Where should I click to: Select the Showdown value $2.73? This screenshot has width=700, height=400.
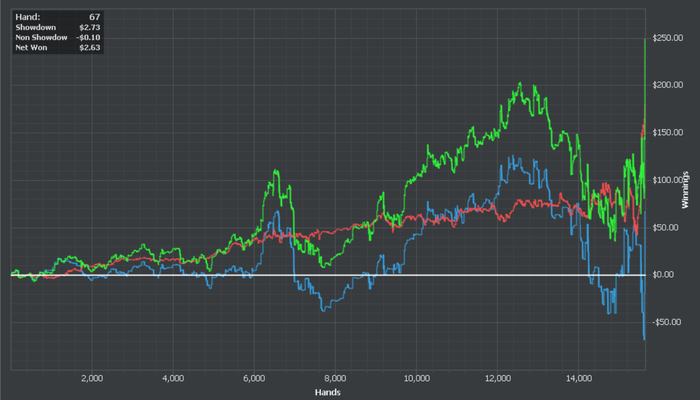[90, 28]
